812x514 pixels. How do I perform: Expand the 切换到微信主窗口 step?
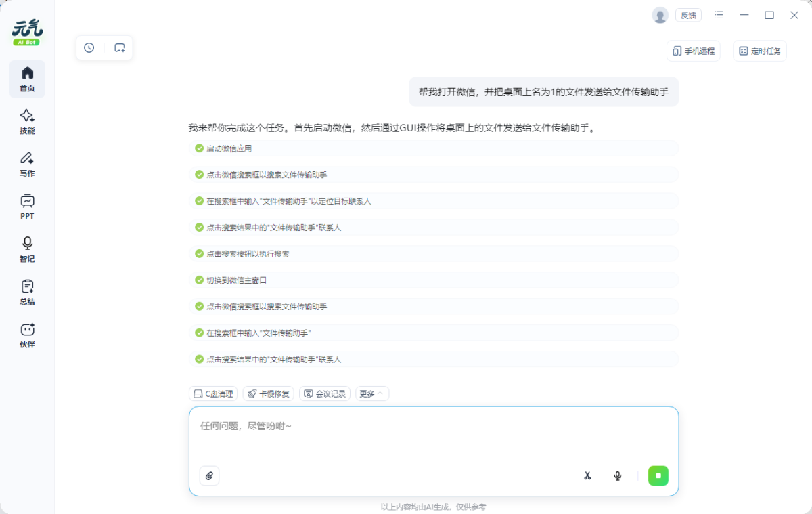(x=433, y=280)
